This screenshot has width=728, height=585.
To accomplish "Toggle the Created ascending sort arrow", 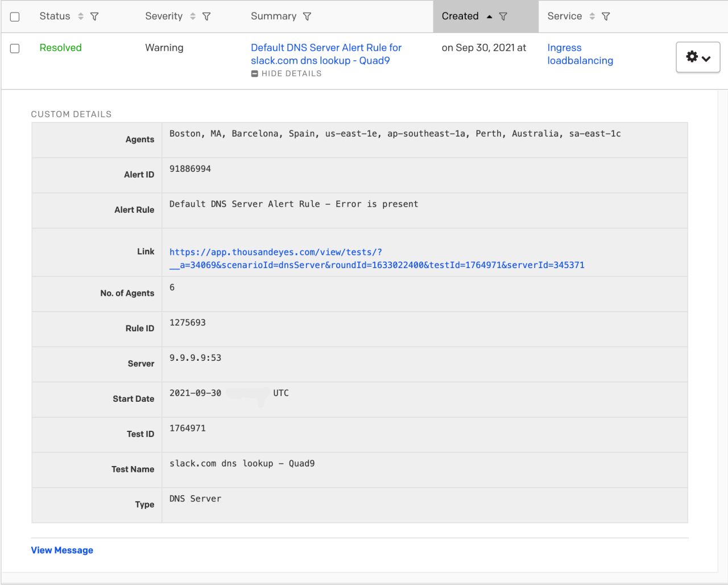I will pos(489,17).
